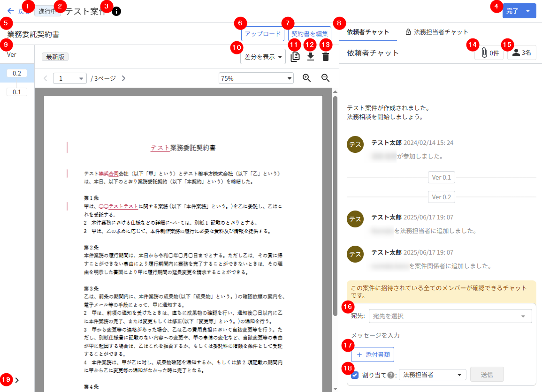Click the 契約書を編集 button
Image resolution: width=542 pixels, height=392 pixels.
pyautogui.click(x=310, y=34)
